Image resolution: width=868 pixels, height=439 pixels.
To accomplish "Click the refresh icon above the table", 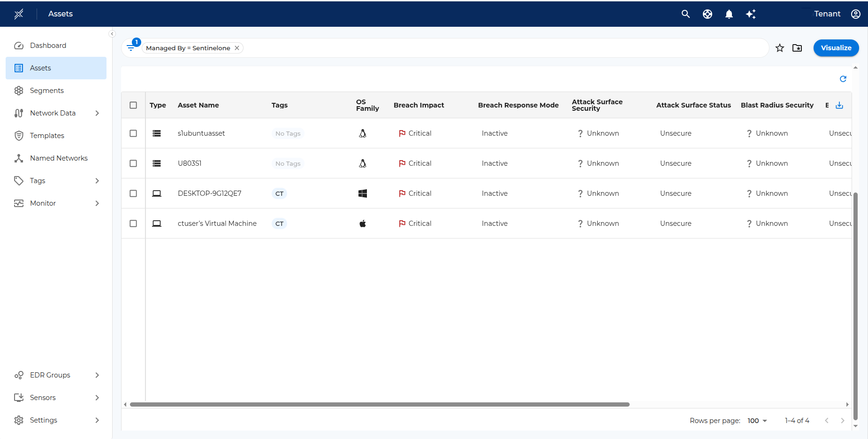I will coord(843,79).
